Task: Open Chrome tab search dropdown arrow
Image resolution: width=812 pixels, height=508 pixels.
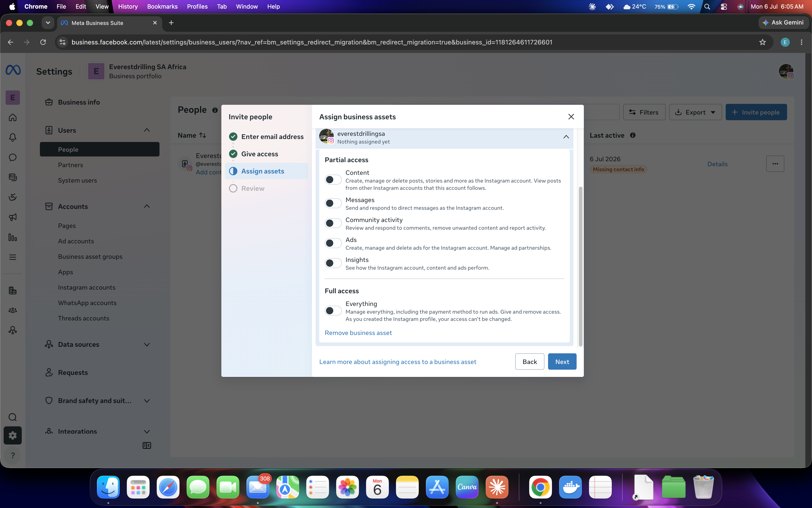Action: coord(48,23)
